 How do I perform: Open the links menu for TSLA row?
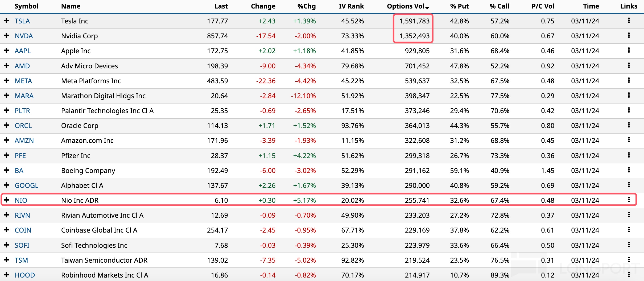click(x=629, y=20)
